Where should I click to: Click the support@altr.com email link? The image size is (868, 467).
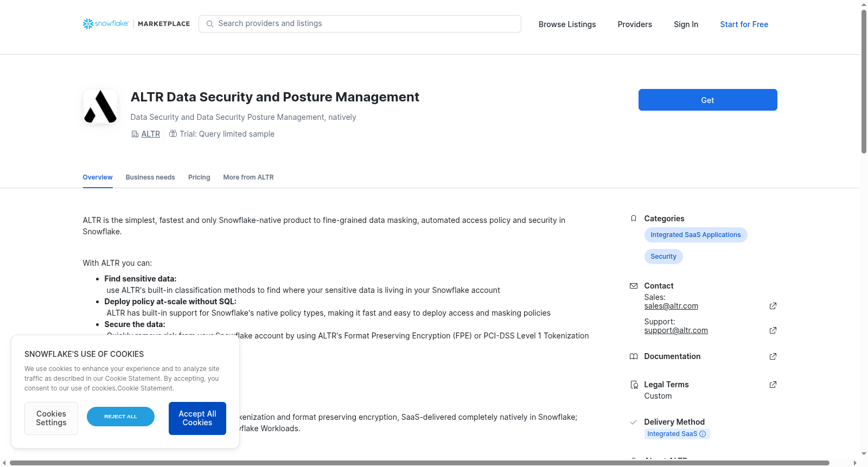tap(676, 330)
